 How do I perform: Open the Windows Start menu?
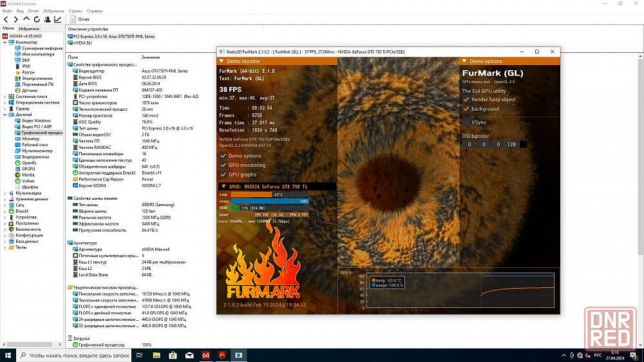pos(8,355)
